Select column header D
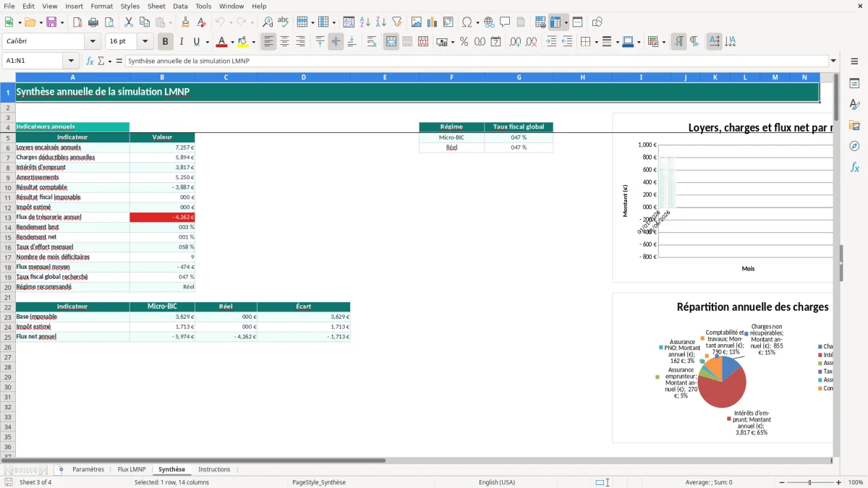The image size is (868, 488). [303, 77]
